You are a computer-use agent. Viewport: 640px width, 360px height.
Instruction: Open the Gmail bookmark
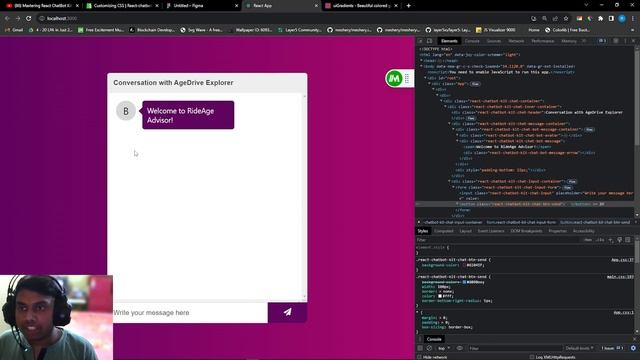(x=14, y=30)
